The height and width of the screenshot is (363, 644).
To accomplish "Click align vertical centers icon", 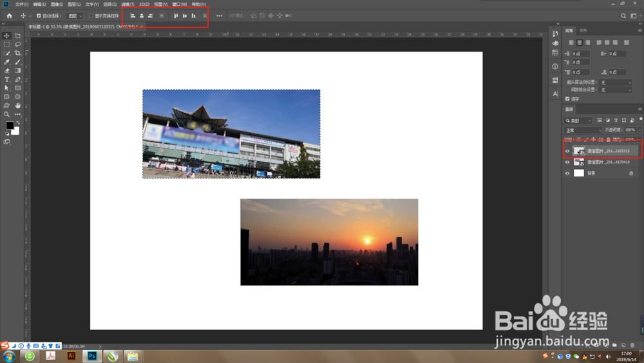I will pos(185,15).
